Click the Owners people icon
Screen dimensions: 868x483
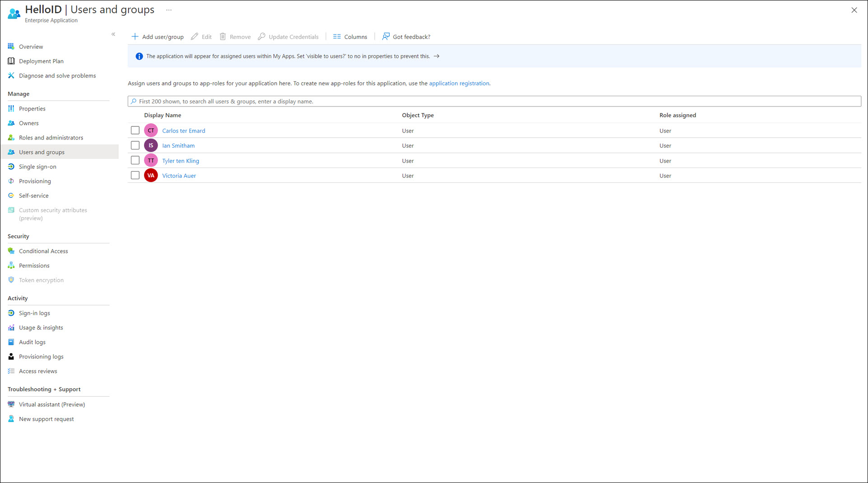pos(11,123)
